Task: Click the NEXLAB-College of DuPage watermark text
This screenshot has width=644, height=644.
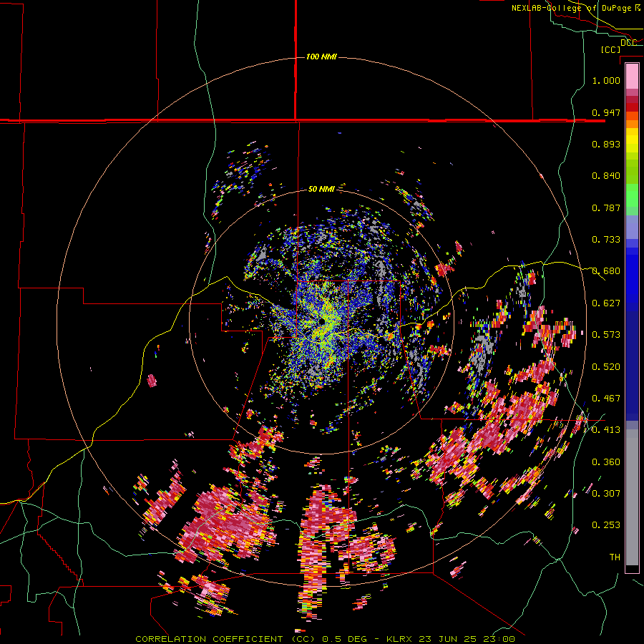Action: [x=576, y=8]
